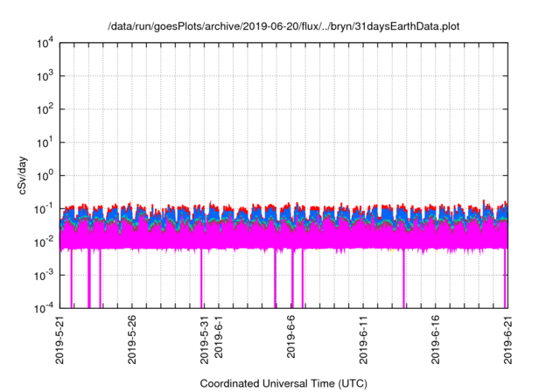Click the 10^-2 y-axis tick label
The image size is (560, 392).
point(44,242)
